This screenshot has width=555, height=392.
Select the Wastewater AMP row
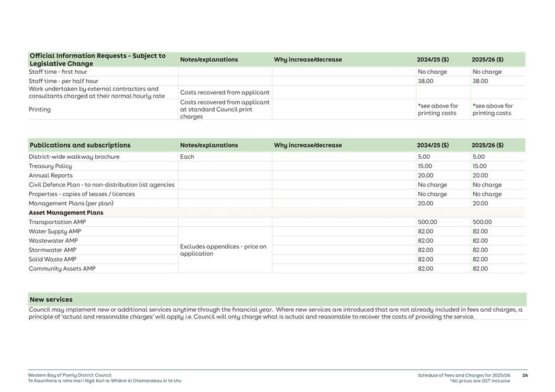point(52,240)
